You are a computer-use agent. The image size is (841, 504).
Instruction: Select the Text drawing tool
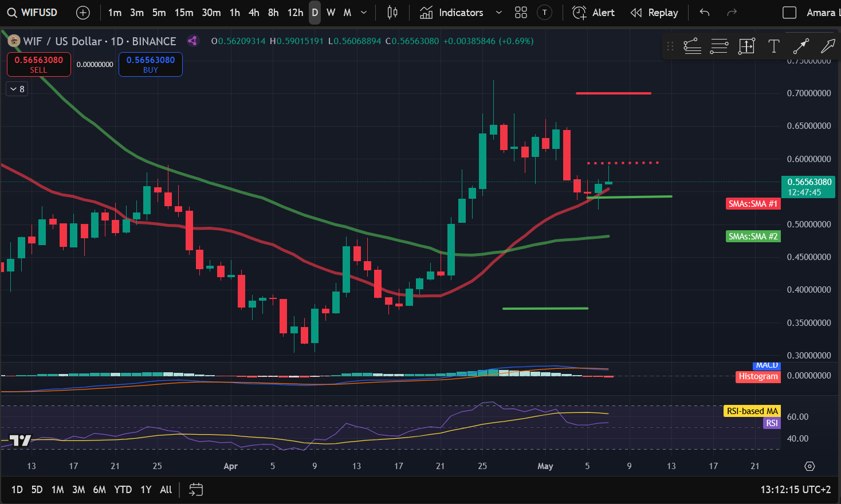pos(773,46)
